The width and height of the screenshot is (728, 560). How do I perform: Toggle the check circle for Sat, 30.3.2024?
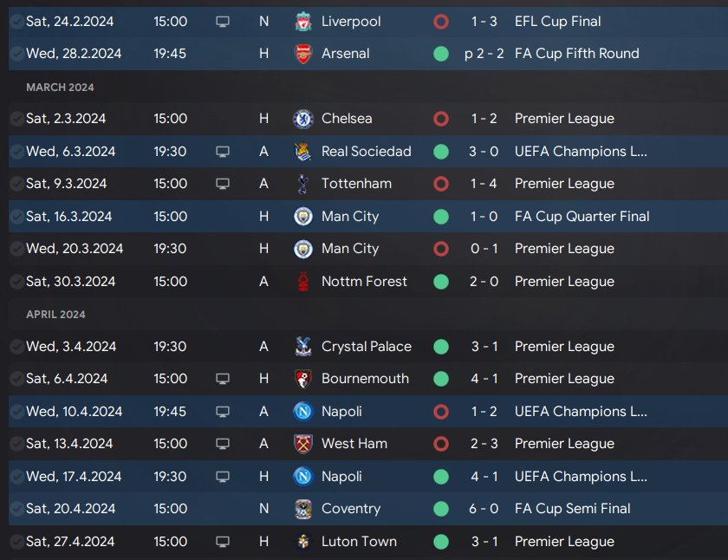[16, 282]
